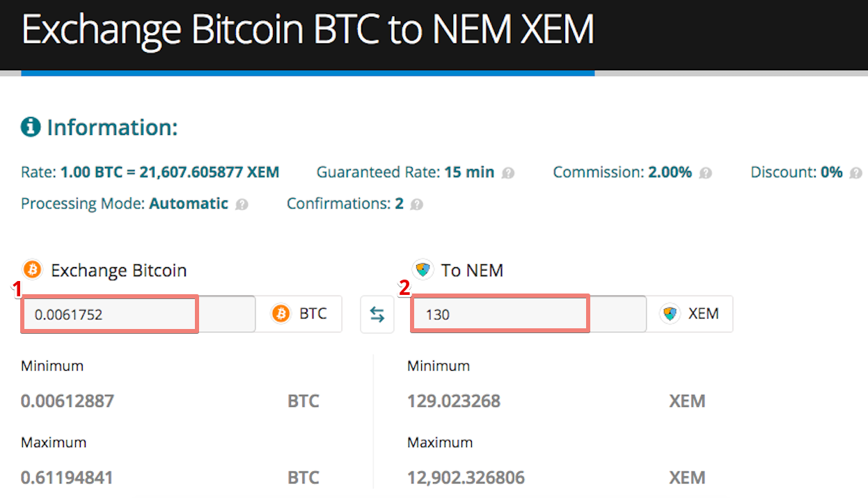Viewport: 868px width, 498px height.
Task: Open the BTC currency selector
Action: coord(299,314)
